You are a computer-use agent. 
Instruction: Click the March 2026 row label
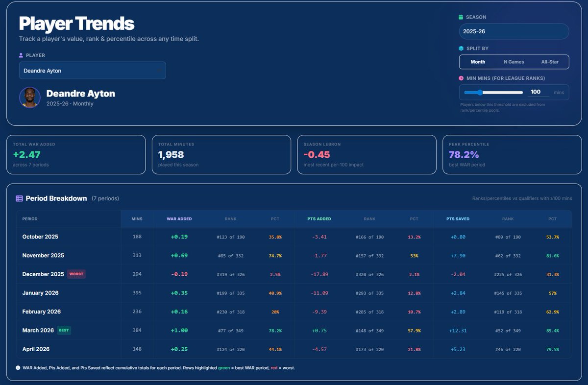click(38, 330)
